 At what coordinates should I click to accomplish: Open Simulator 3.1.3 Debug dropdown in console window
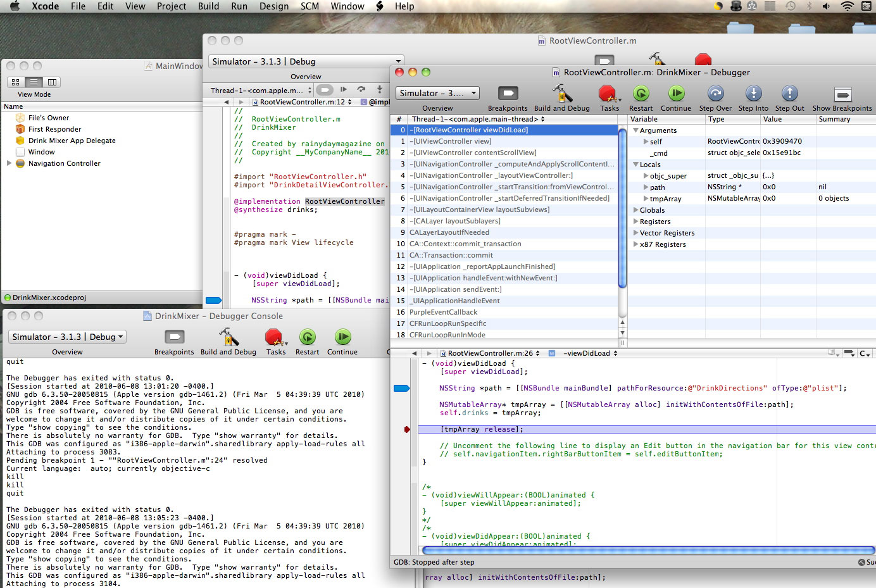[x=67, y=337]
